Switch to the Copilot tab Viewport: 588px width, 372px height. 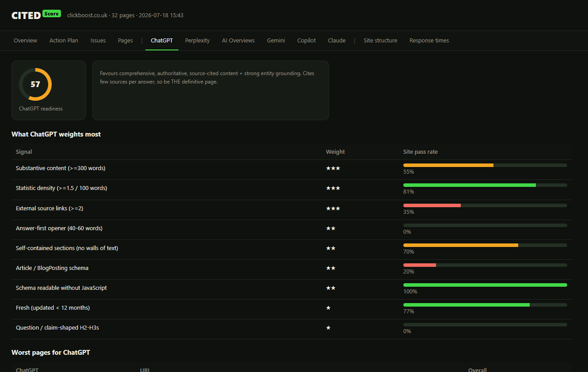(307, 40)
